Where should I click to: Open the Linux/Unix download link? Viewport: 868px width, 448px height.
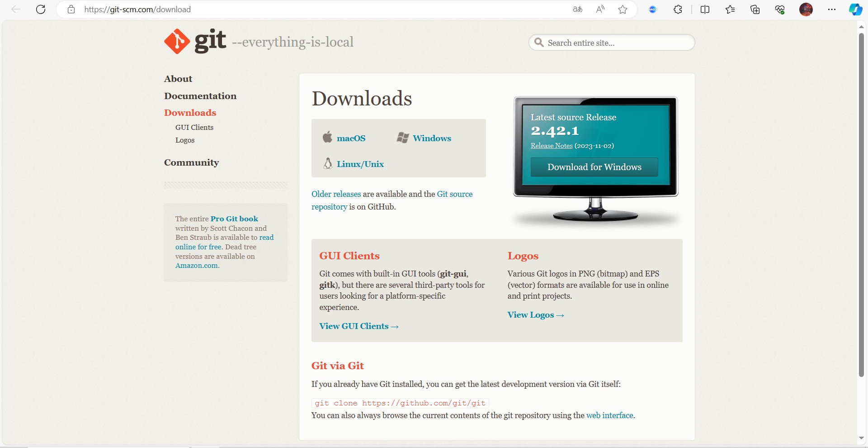pos(360,164)
